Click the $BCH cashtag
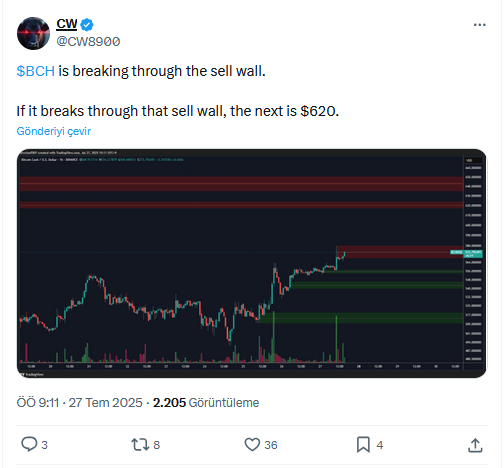504x468 pixels. [x=36, y=71]
